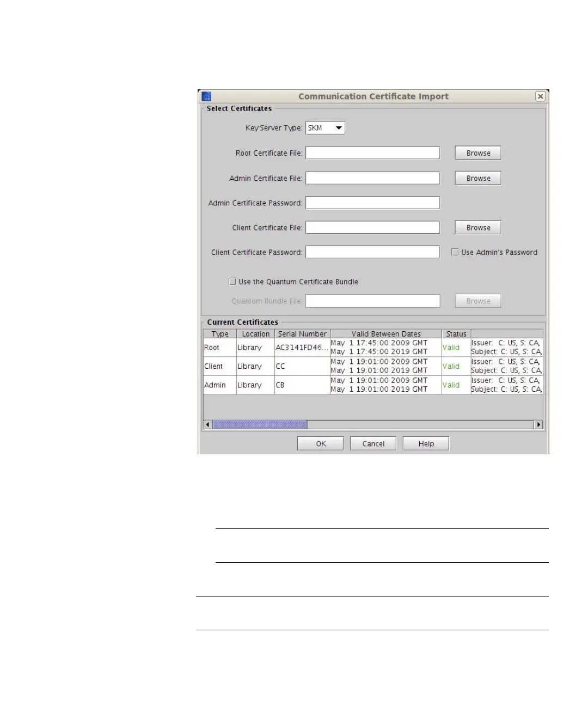The height and width of the screenshot is (706, 588).
Task: Click the Status column header
Action: [x=456, y=334]
